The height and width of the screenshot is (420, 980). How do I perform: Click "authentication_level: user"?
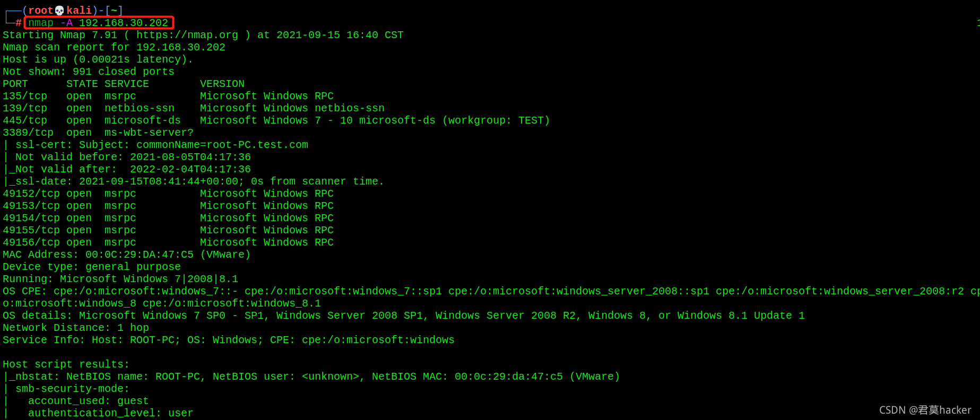111,413
